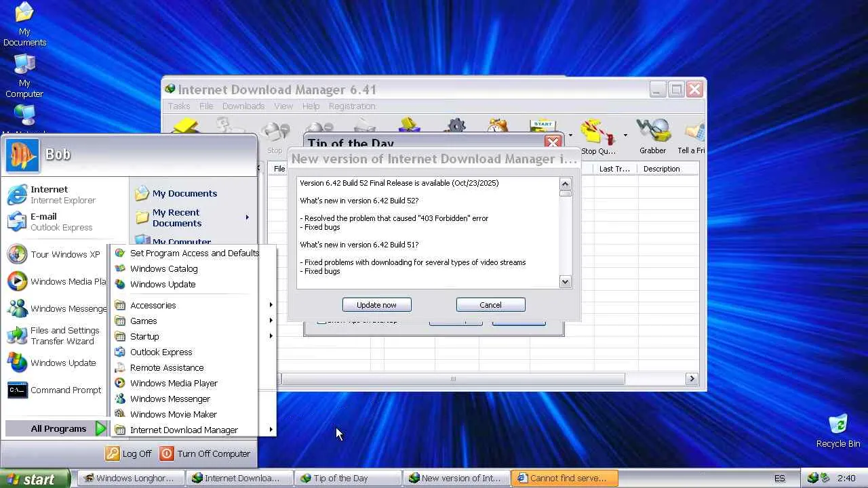The width and height of the screenshot is (868, 488).
Task: Click the ES language indicator
Action: pyautogui.click(x=780, y=479)
